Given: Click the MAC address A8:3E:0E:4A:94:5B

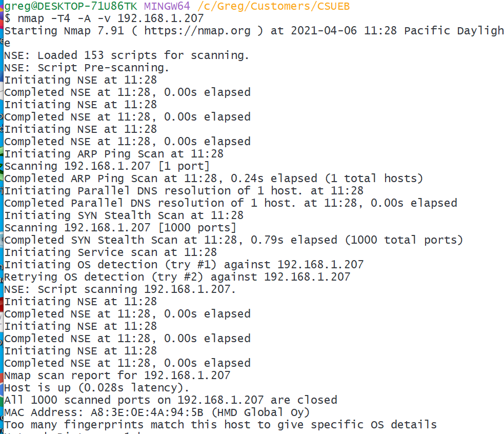Looking at the screenshot, I should (x=134, y=412).
